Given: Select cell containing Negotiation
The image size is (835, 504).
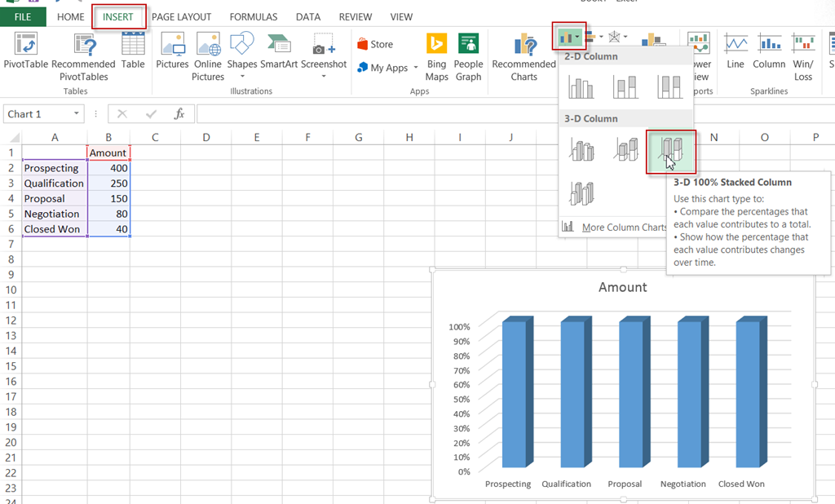Looking at the screenshot, I should point(55,214).
